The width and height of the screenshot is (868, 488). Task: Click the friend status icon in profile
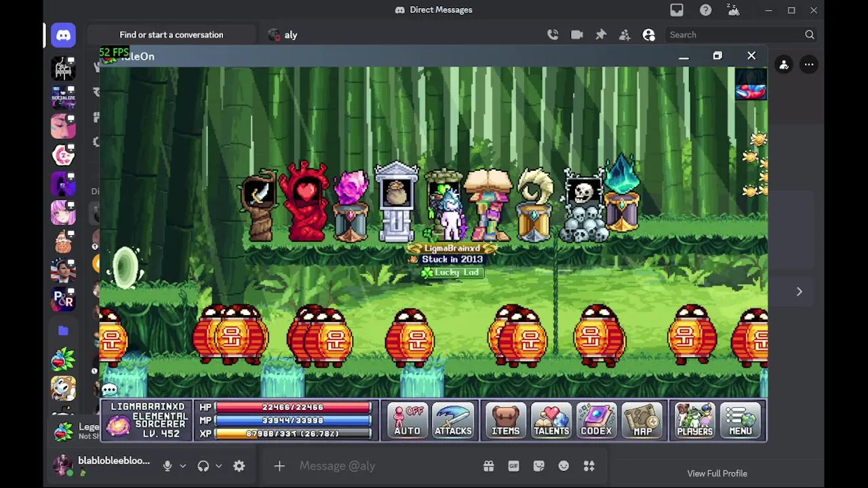pos(784,64)
